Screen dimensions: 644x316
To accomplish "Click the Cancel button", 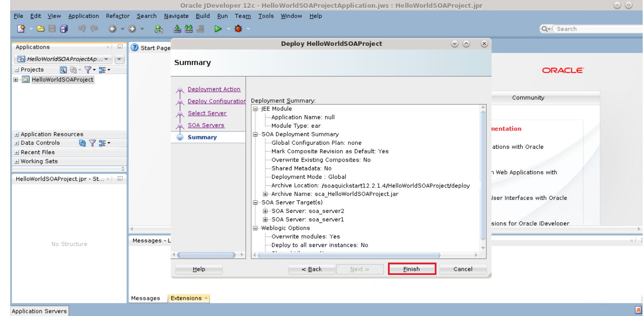I will 463,269.
